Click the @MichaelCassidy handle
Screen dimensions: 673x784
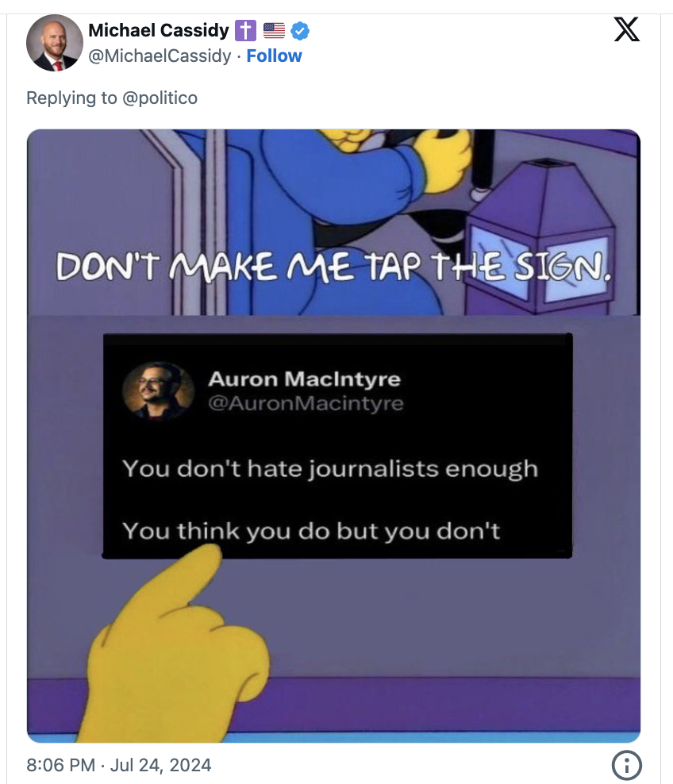160,56
